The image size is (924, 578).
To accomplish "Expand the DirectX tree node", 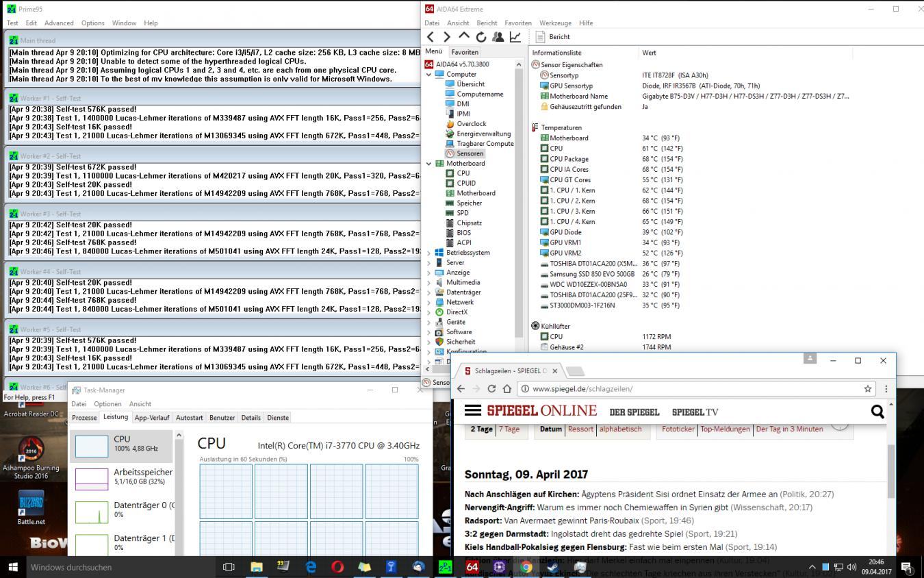I will tap(429, 312).
